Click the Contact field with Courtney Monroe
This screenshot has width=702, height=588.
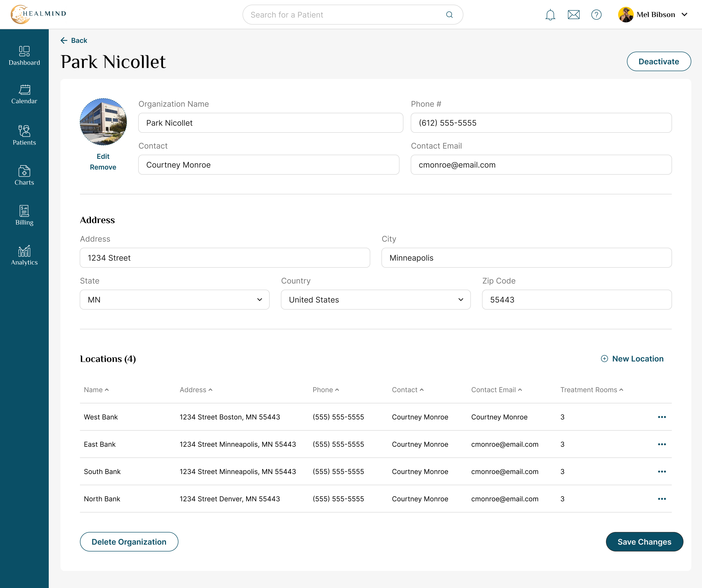(x=269, y=165)
